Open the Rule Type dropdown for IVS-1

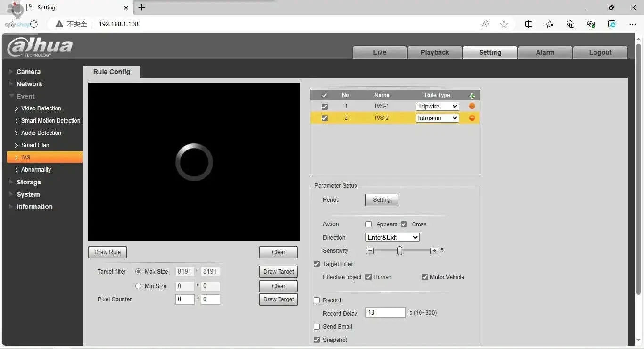click(x=437, y=107)
